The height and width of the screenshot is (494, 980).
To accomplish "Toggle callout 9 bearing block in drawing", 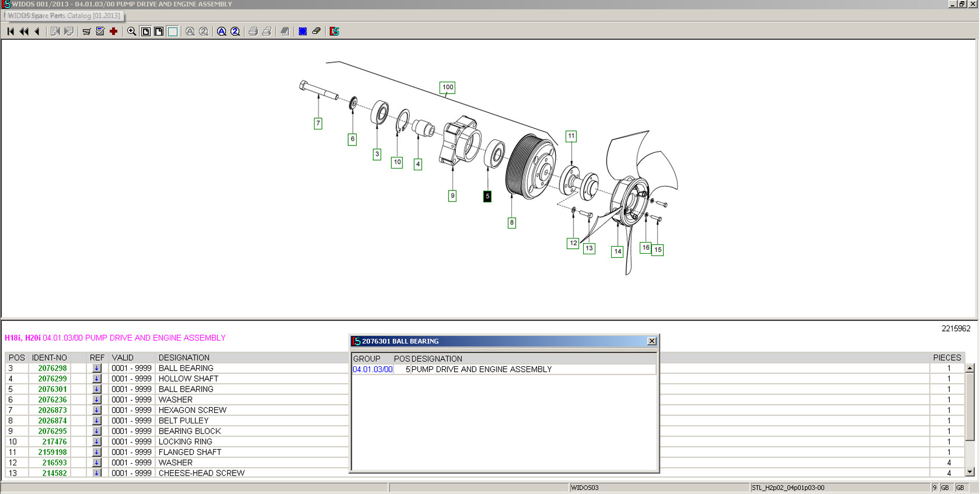I will (x=452, y=195).
